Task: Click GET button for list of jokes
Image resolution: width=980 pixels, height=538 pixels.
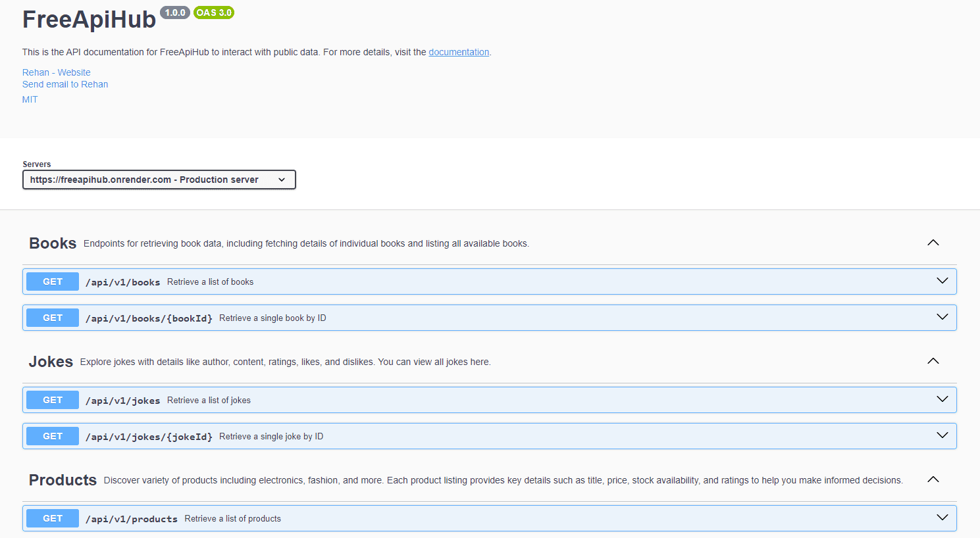Action: point(53,400)
